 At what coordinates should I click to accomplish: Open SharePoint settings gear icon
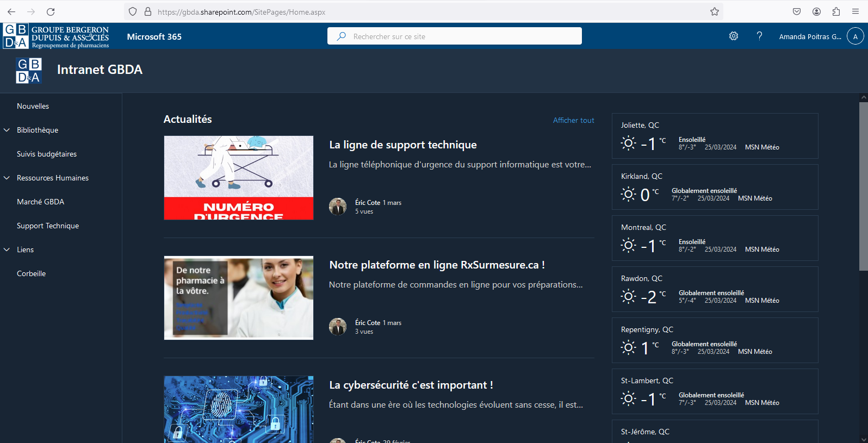tap(734, 36)
